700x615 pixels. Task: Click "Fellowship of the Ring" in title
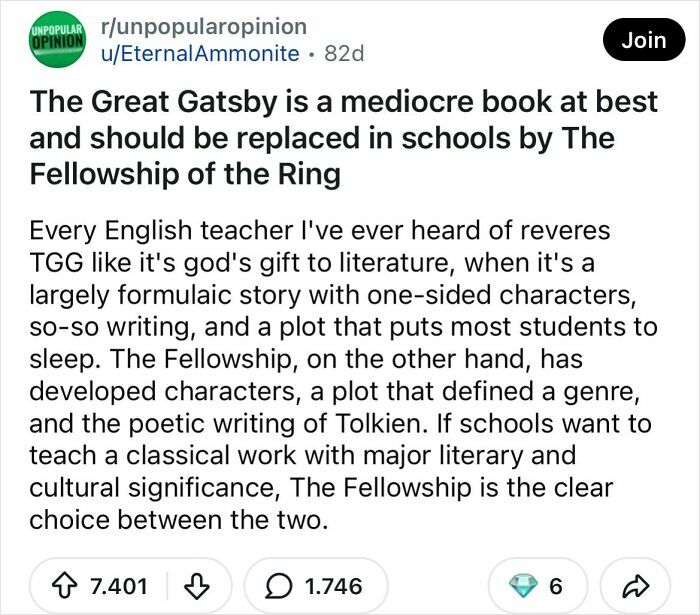185,174
